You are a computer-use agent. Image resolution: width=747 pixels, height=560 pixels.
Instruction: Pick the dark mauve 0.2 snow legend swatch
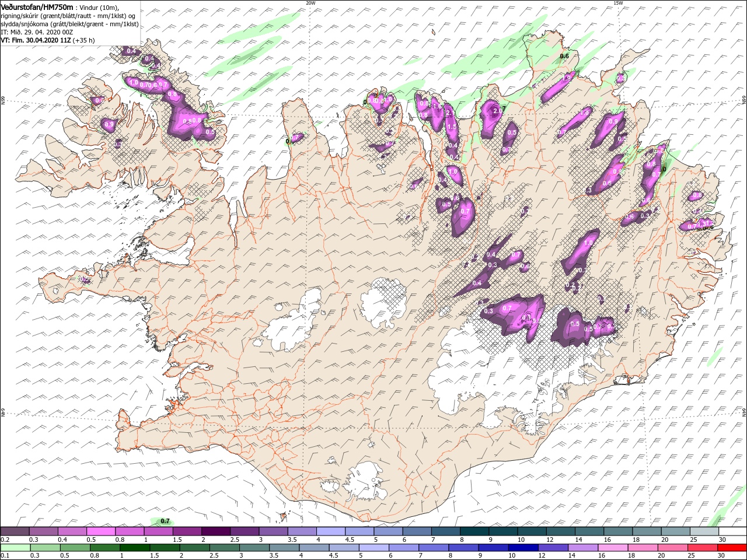click(15, 531)
